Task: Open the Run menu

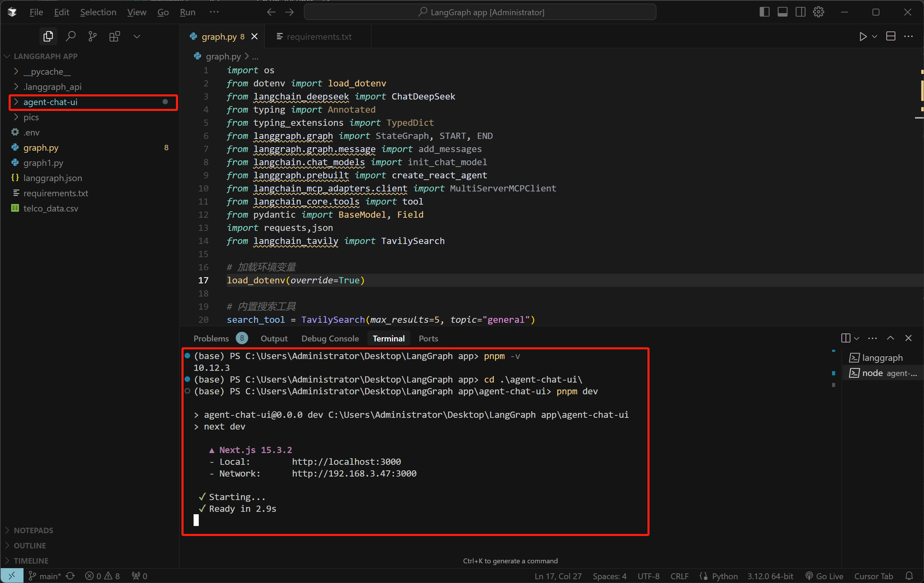Action: [188, 12]
